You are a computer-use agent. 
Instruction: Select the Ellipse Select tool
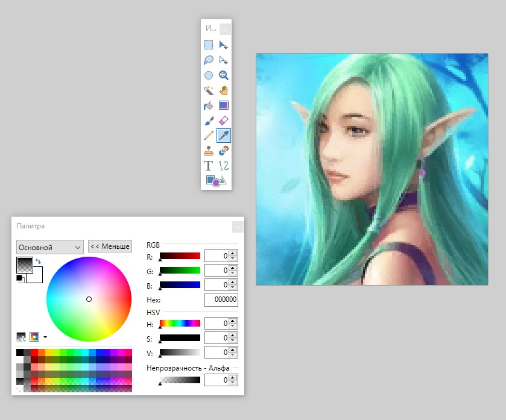[209, 75]
